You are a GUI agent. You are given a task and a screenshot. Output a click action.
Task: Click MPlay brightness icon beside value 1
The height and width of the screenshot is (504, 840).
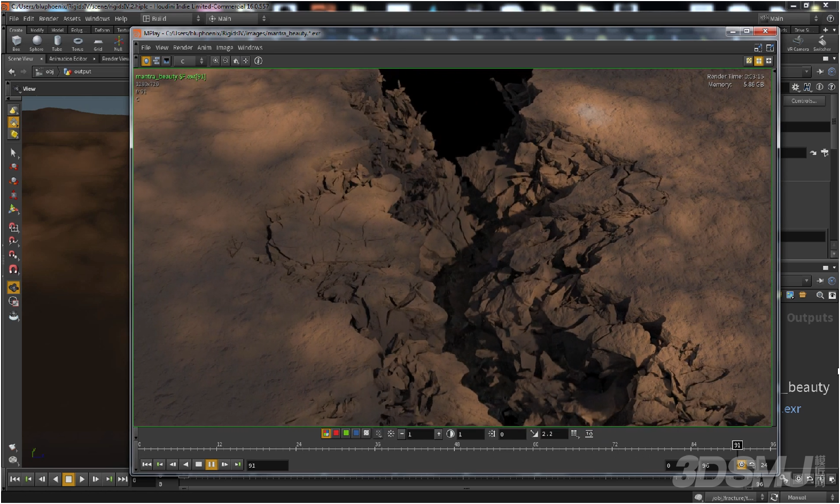point(391,434)
